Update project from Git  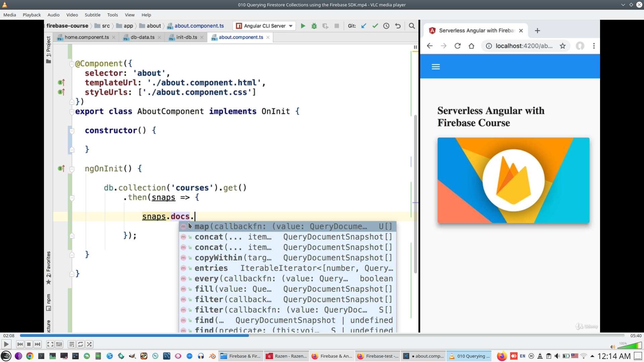point(364,26)
